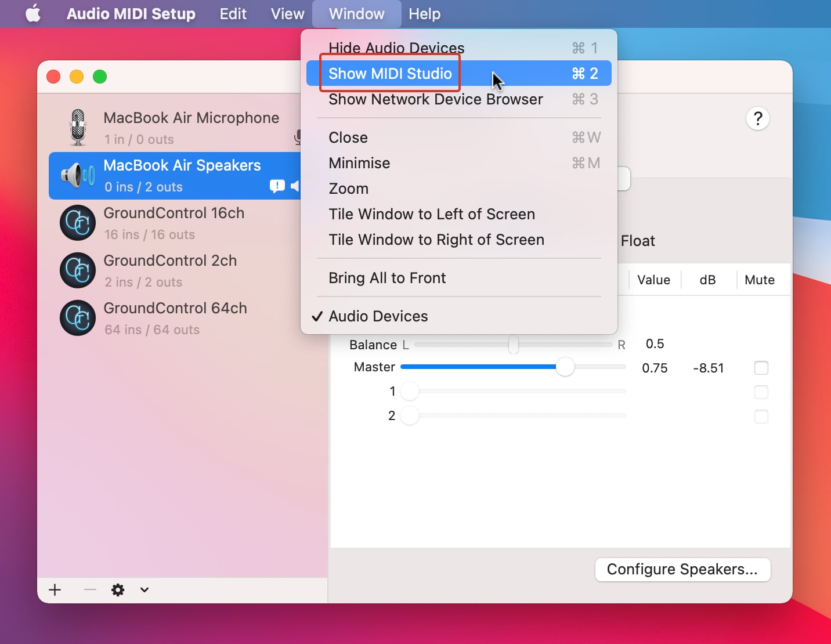Choose Tile Window to Right of Screen

(459, 240)
